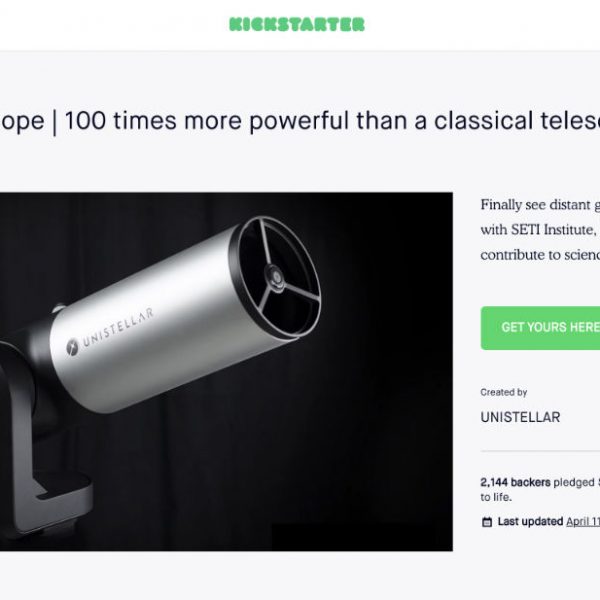Image resolution: width=600 pixels, height=600 pixels.
Task: Click the UNISTELLAR lettering printed on the telescope
Action: pyautogui.click(x=118, y=328)
